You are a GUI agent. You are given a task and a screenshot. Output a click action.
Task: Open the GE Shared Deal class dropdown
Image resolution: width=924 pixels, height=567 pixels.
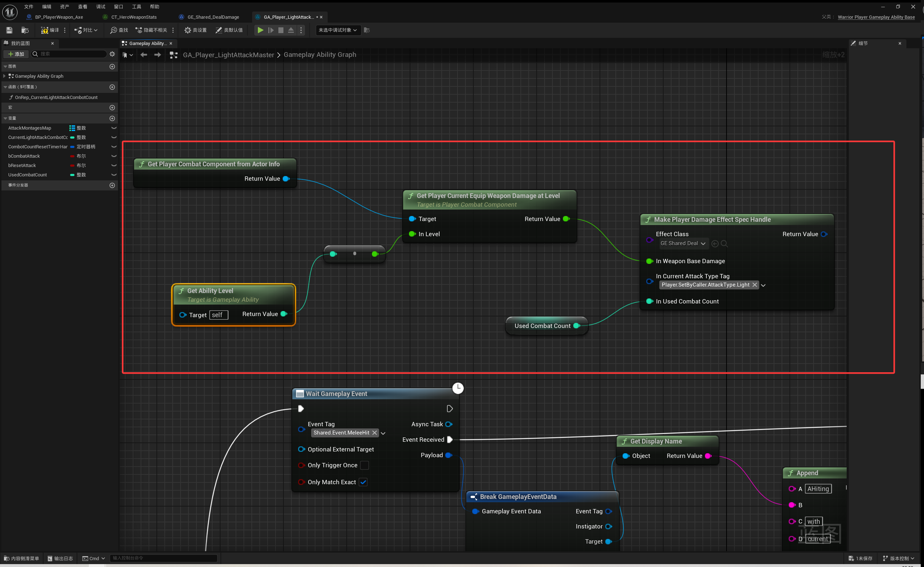click(x=683, y=243)
